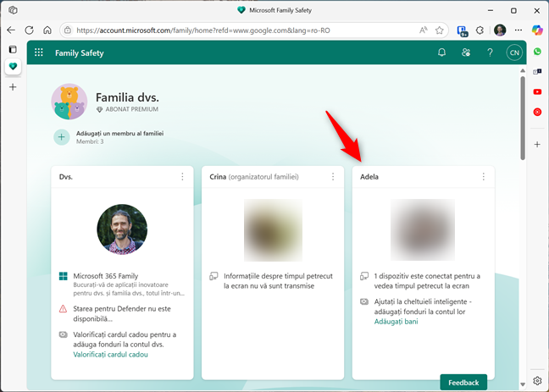
Task: Click the Microsoft 365 Family text
Action: coord(105,276)
